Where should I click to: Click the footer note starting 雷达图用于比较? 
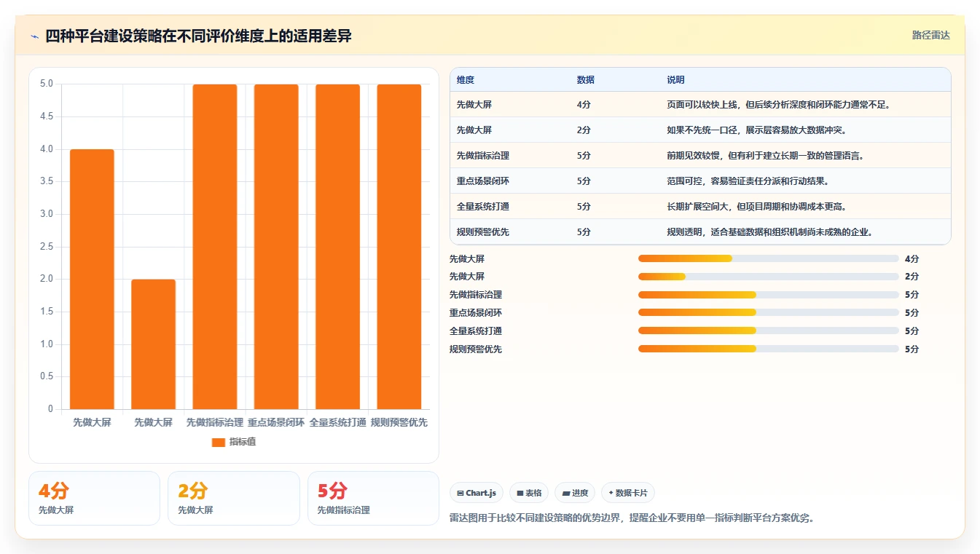coord(632,518)
